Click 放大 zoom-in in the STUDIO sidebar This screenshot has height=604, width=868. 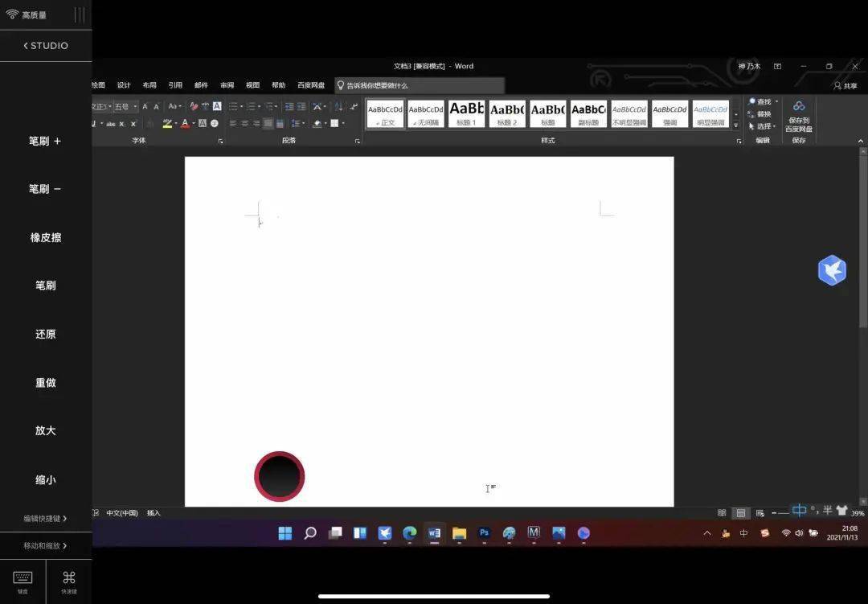coord(46,430)
